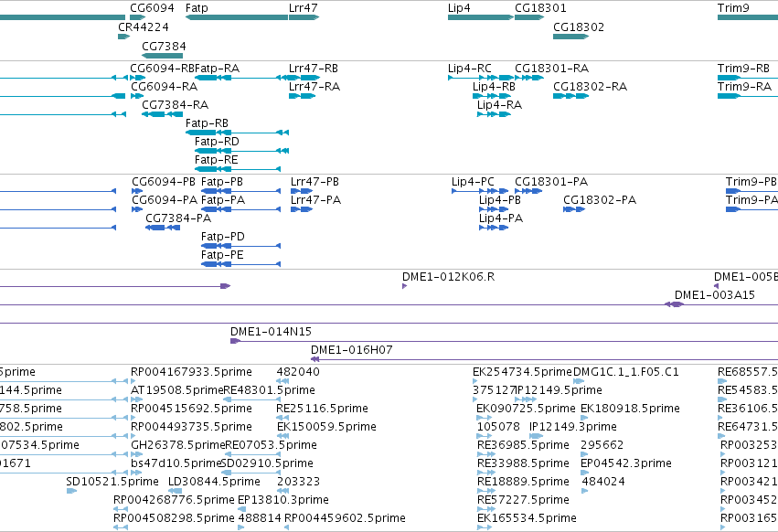Select transcript Lip4-RB
Image resolution: width=778 pixels, height=532 pixels.
click(x=492, y=96)
